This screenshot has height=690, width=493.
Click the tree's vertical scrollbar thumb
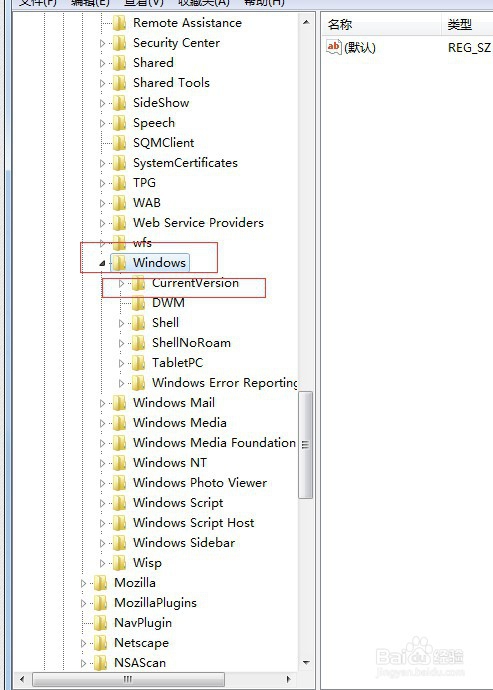(305, 445)
